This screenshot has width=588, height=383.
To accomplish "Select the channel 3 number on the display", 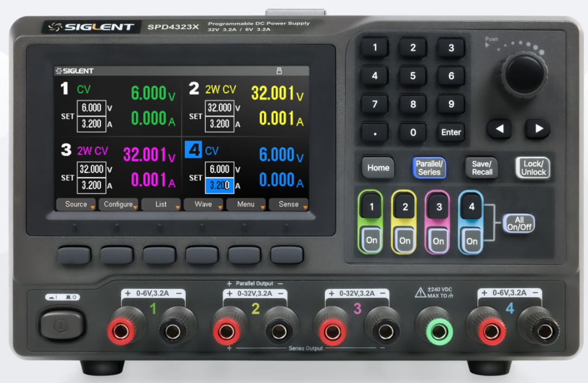I will click(x=66, y=150).
